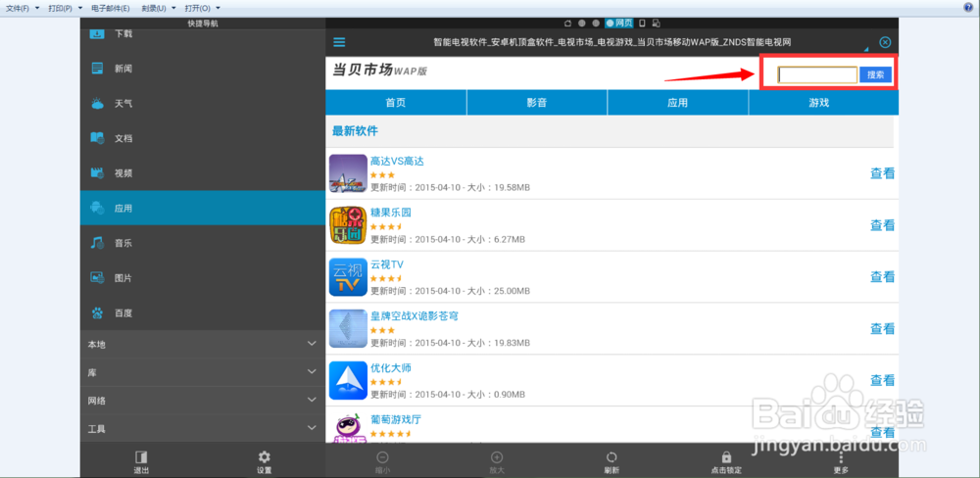
Task: Open the help question mark icon
Action: pyautogui.click(x=968, y=8)
